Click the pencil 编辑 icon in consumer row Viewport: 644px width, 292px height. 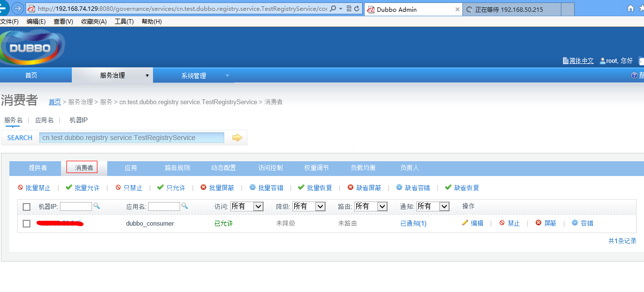[x=465, y=223]
